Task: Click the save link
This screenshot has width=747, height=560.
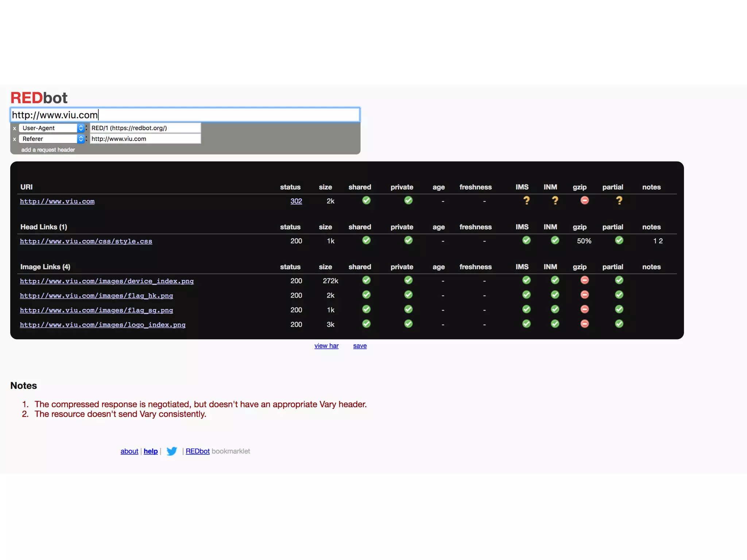Action: coord(360,346)
